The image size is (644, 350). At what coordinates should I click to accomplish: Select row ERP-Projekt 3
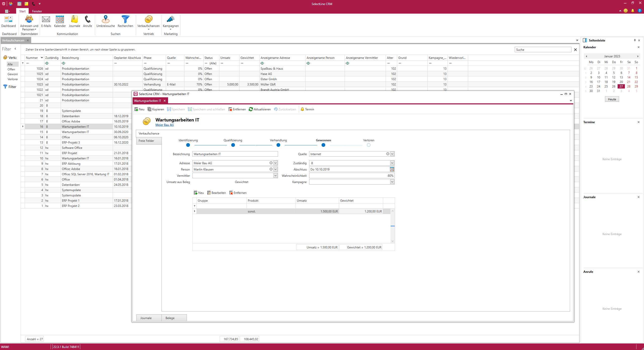[76, 143]
